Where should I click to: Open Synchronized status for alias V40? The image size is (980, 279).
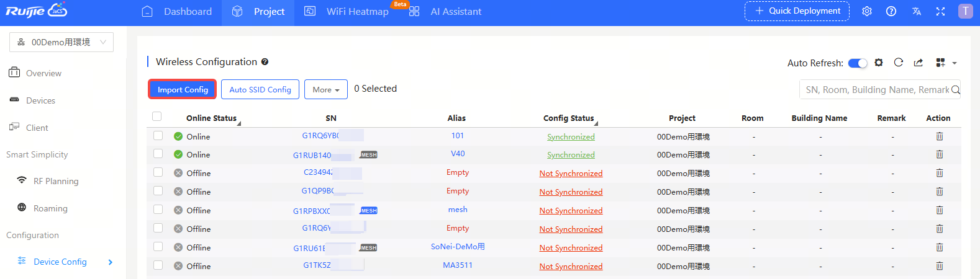coord(571,155)
